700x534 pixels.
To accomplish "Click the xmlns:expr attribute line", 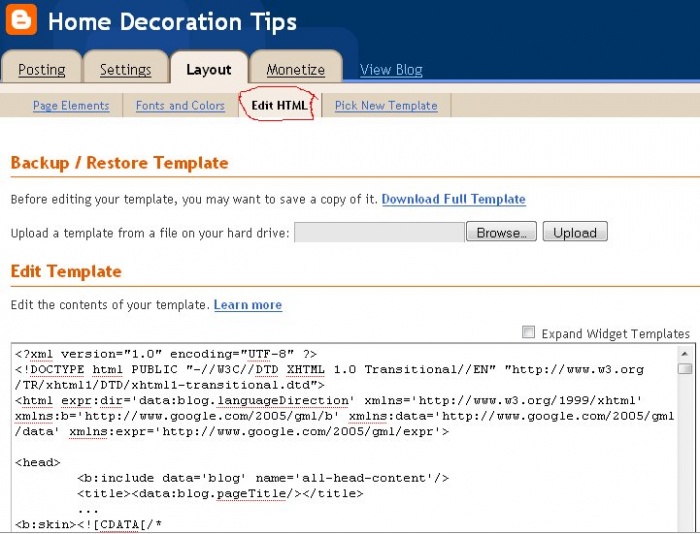I will click(x=232, y=432).
